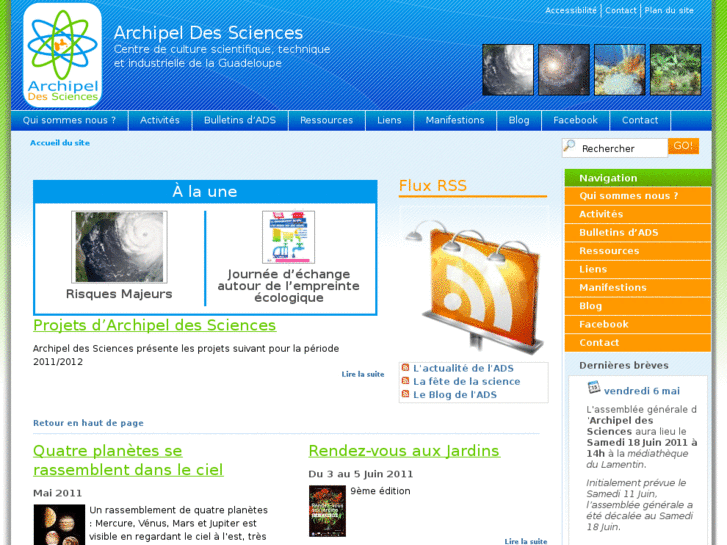Click the Archipel Des Sciences site title

(208, 33)
